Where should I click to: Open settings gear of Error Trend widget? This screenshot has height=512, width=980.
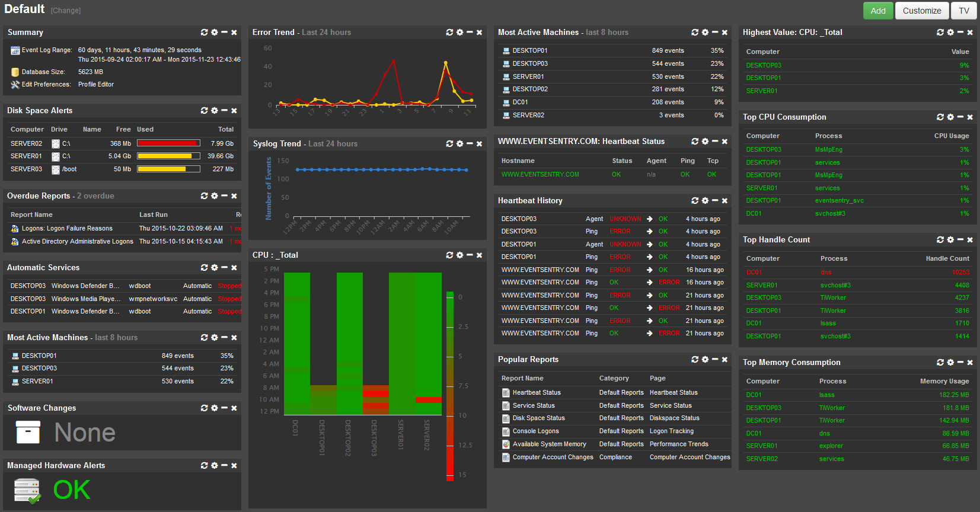point(459,33)
